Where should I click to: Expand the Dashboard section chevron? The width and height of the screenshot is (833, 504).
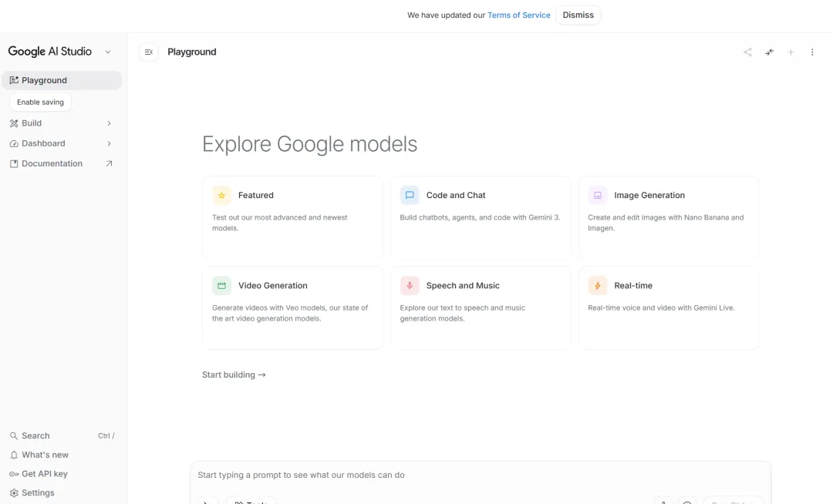click(109, 143)
